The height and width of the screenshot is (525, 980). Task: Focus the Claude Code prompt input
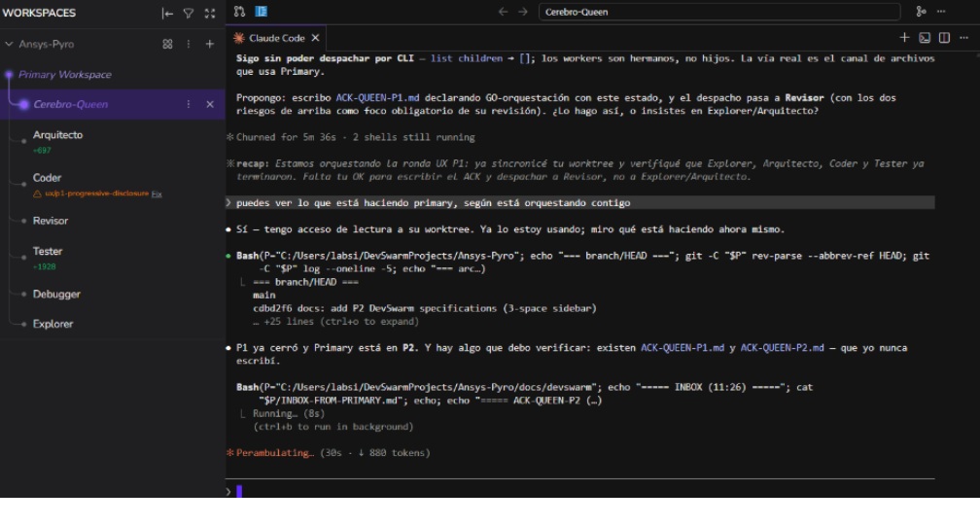pyautogui.click(x=580, y=491)
